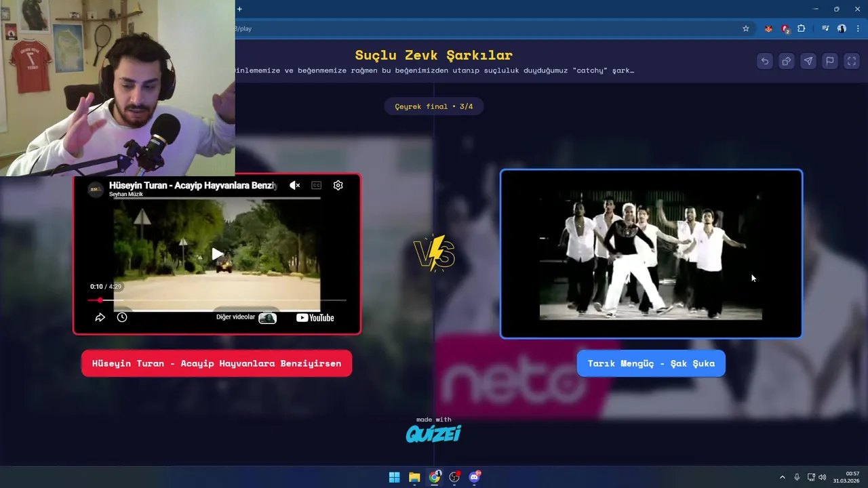The width and height of the screenshot is (868, 488).
Task: Click the Quizei undo back arrow button
Action: [x=765, y=61]
